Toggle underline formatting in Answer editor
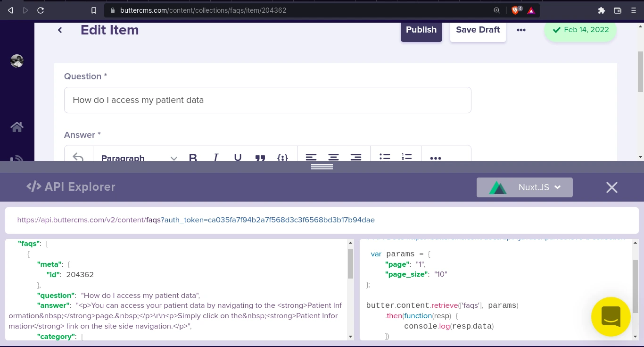The height and width of the screenshot is (347, 644). click(x=238, y=158)
